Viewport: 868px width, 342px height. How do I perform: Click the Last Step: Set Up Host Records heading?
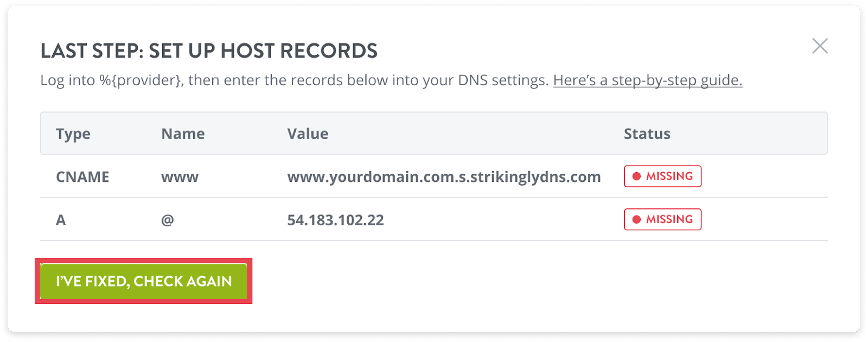[x=209, y=51]
